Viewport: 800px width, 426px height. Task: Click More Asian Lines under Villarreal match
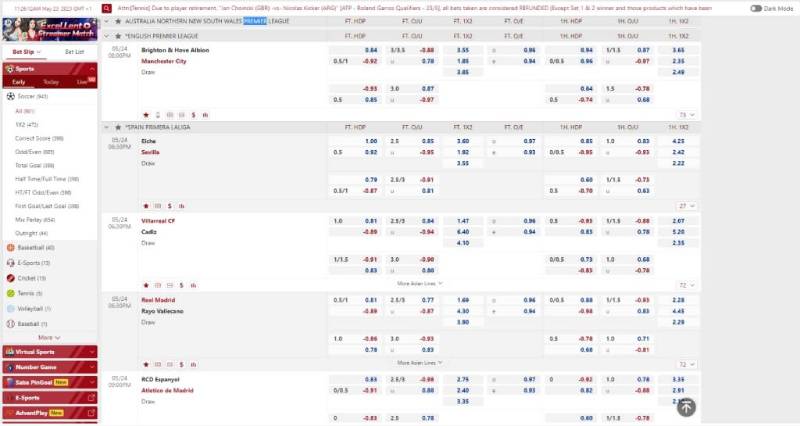tap(415, 284)
